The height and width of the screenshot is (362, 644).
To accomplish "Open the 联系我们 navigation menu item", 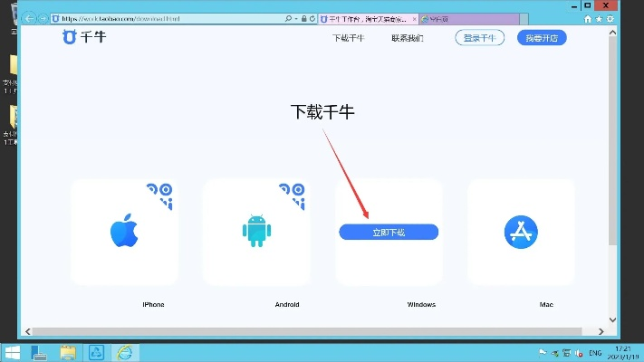I will [407, 38].
